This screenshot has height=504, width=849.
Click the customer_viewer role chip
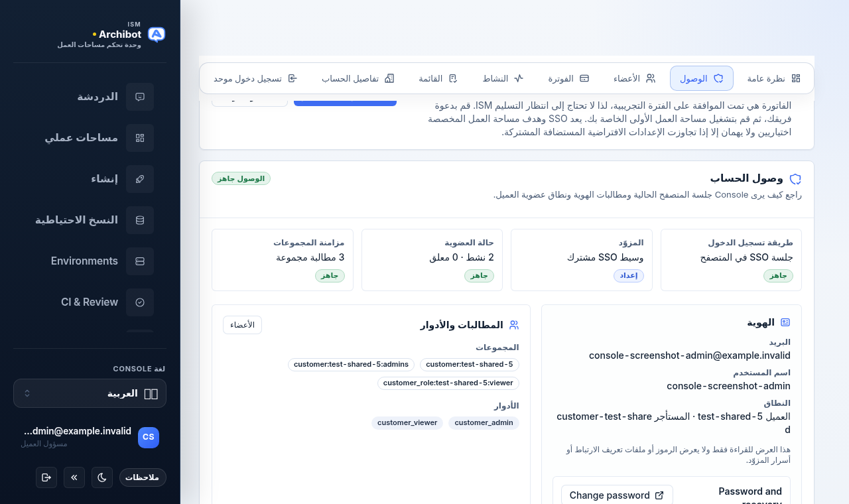click(x=407, y=423)
